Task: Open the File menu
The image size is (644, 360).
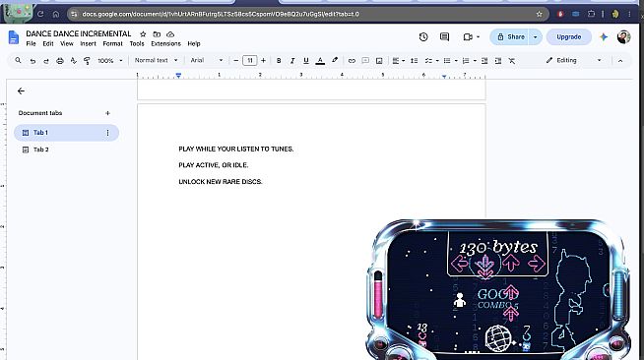Action: click(31, 43)
